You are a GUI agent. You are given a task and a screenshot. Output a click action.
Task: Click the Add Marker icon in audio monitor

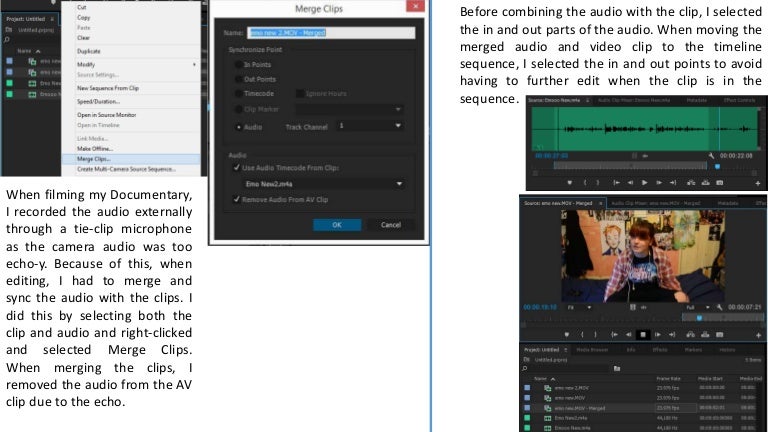[570, 184]
